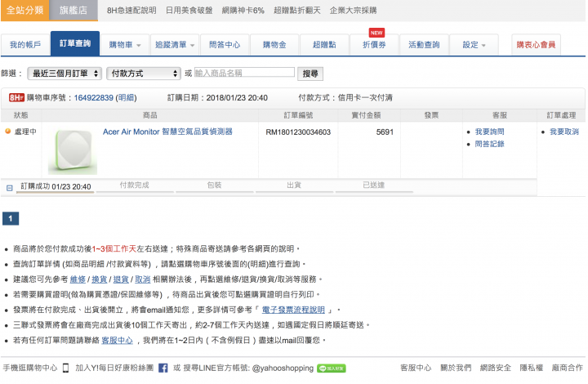This screenshot has width=588, height=384.
Task: Open the 企業大宗採購 link
Action: [x=354, y=11]
